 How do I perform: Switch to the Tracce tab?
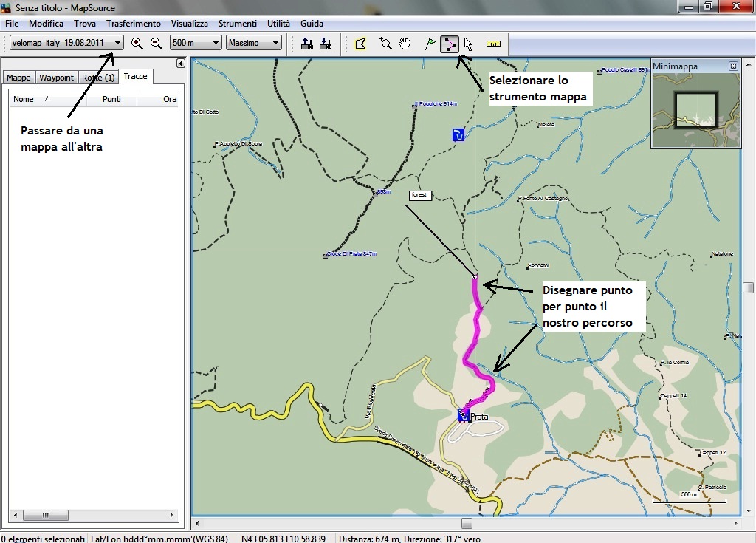136,76
